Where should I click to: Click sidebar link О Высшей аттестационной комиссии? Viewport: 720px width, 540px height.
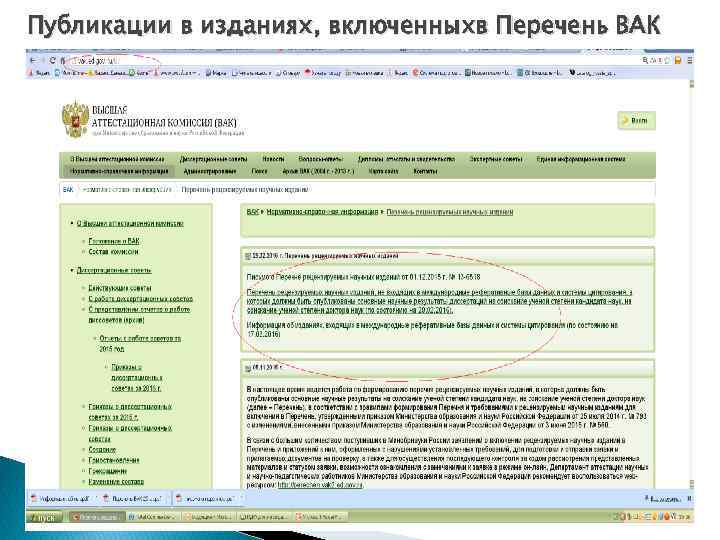130,224
